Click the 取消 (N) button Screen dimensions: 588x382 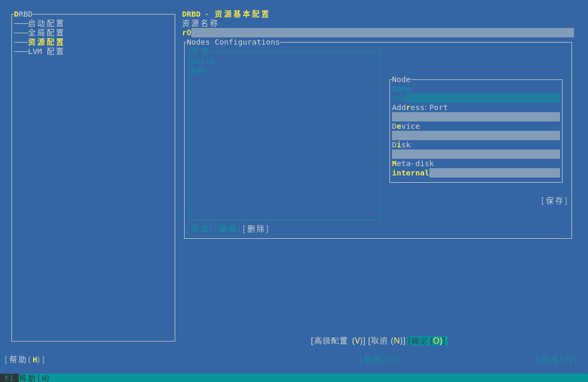387,340
